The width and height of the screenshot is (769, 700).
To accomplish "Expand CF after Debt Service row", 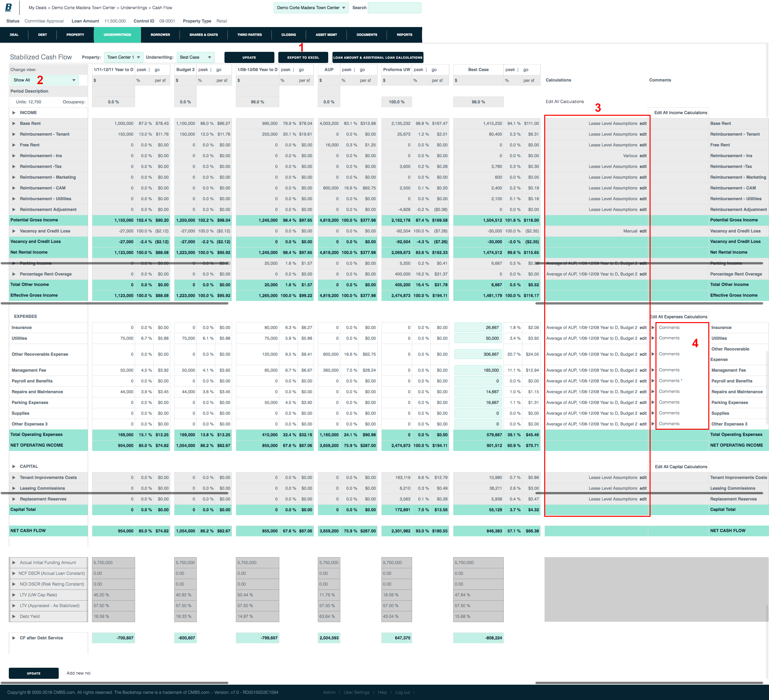I will [14, 638].
